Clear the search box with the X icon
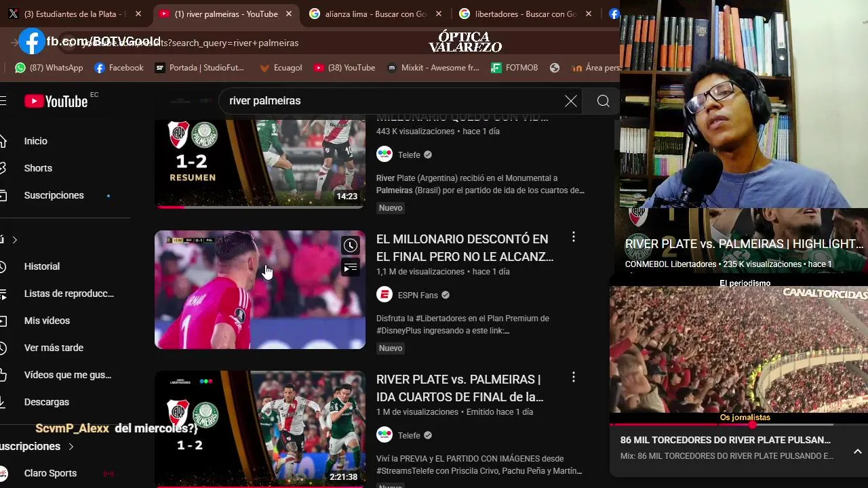The width and height of the screenshot is (868, 488). coord(571,101)
